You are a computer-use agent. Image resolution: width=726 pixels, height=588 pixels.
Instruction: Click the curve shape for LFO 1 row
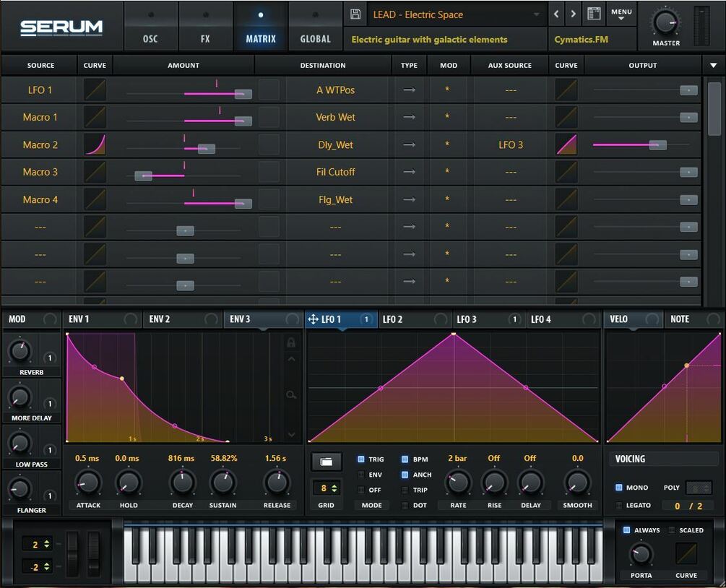(x=95, y=90)
